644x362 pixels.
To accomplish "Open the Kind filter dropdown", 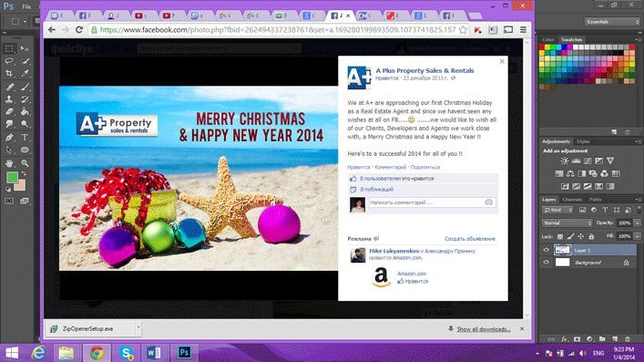I will (x=557, y=210).
